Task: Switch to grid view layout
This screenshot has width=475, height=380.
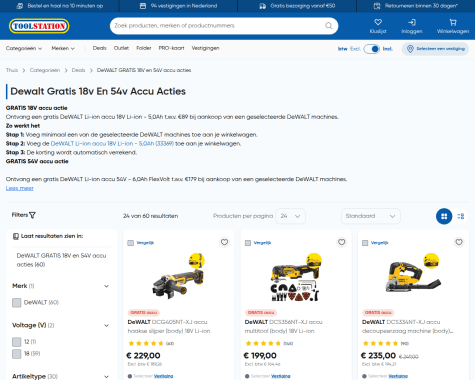Action: [444, 216]
